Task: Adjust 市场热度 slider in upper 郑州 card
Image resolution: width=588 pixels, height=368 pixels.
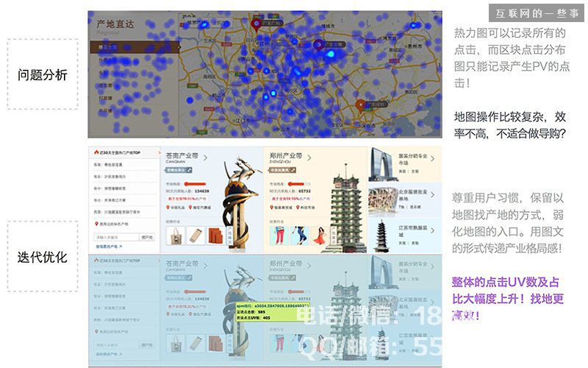Action: (x=299, y=184)
